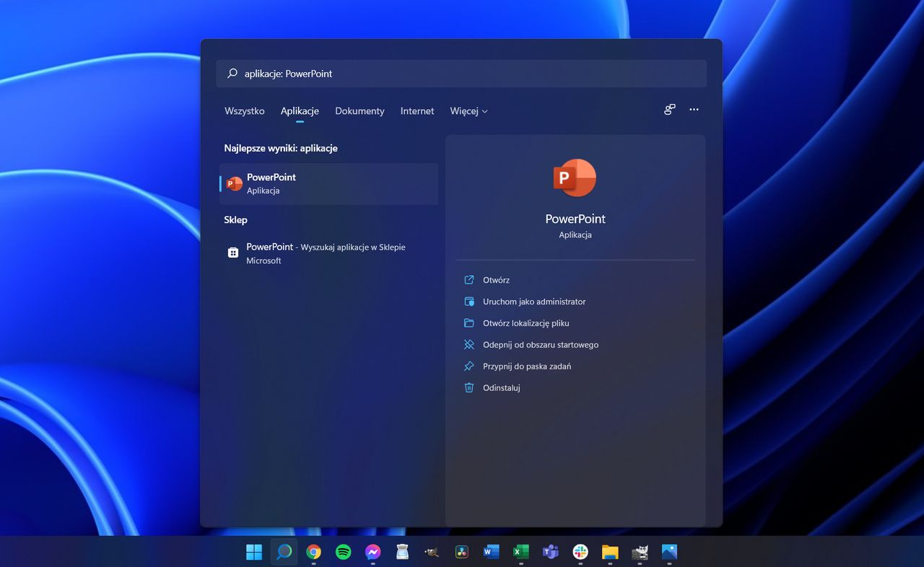The width and height of the screenshot is (924, 567).
Task: Click the trash icon beside Odinstaluj
Action: tap(469, 388)
